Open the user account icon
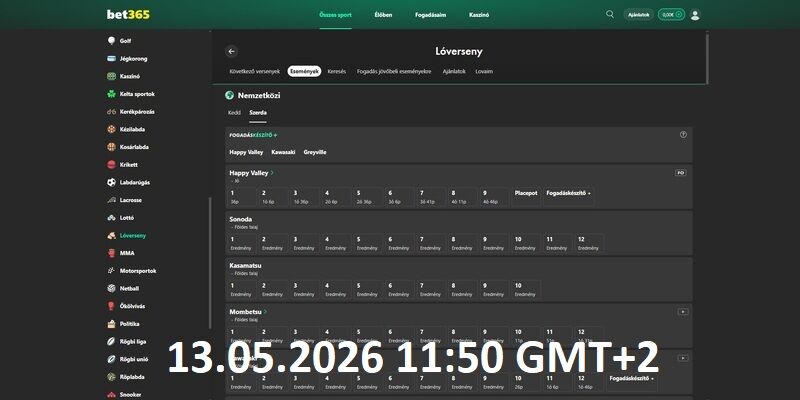800x400 pixels. pos(695,15)
